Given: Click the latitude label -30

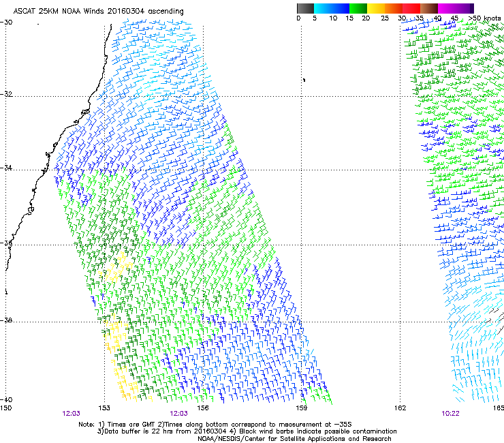Looking at the screenshot, I should (6, 22).
